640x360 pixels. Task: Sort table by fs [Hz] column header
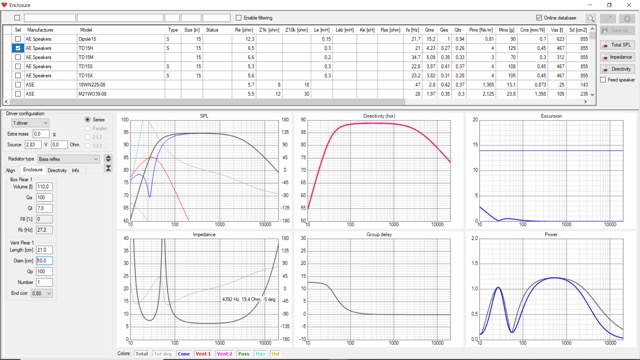[413, 30]
